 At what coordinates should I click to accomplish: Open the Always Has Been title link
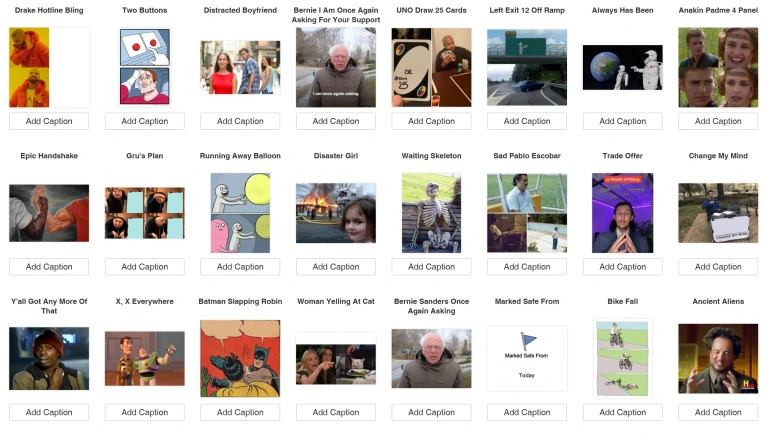(623, 10)
